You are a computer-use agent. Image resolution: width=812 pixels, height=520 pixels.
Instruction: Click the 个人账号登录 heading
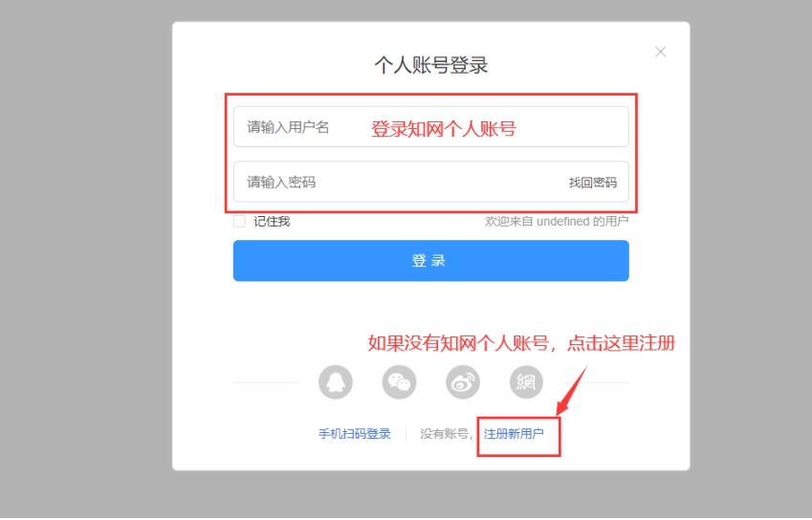(x=431, y=65)
